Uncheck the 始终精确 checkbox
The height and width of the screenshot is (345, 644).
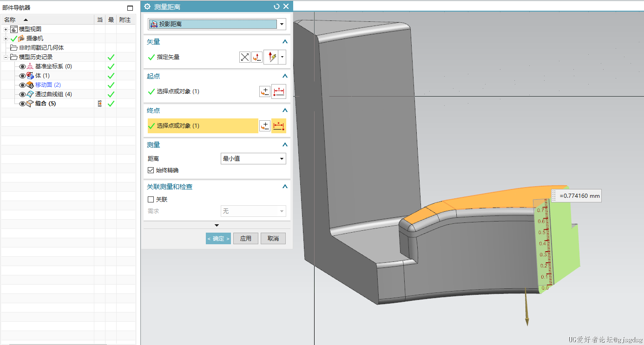pos(151,170)
